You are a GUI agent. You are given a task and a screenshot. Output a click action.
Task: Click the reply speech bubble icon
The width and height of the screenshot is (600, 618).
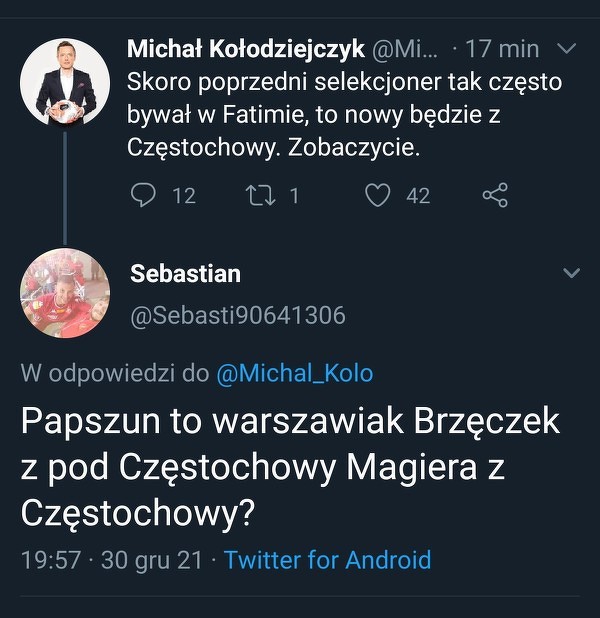tap(144, 195)
